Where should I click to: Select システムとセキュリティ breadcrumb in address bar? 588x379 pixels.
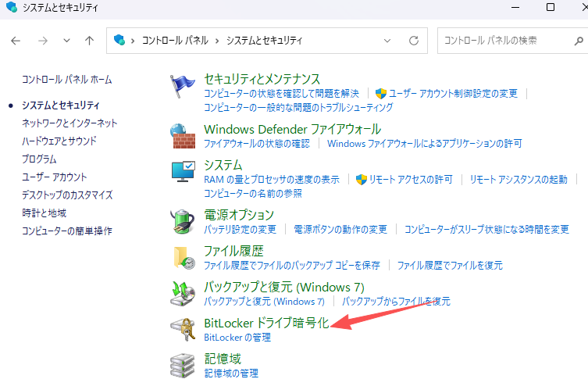pyautogui.click(x=265, y=41)
